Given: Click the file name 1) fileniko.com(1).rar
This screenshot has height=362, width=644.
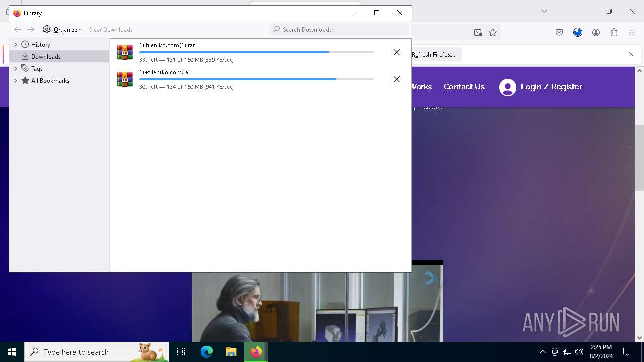Looking at the screenshot, I should (x=167, y=45).
